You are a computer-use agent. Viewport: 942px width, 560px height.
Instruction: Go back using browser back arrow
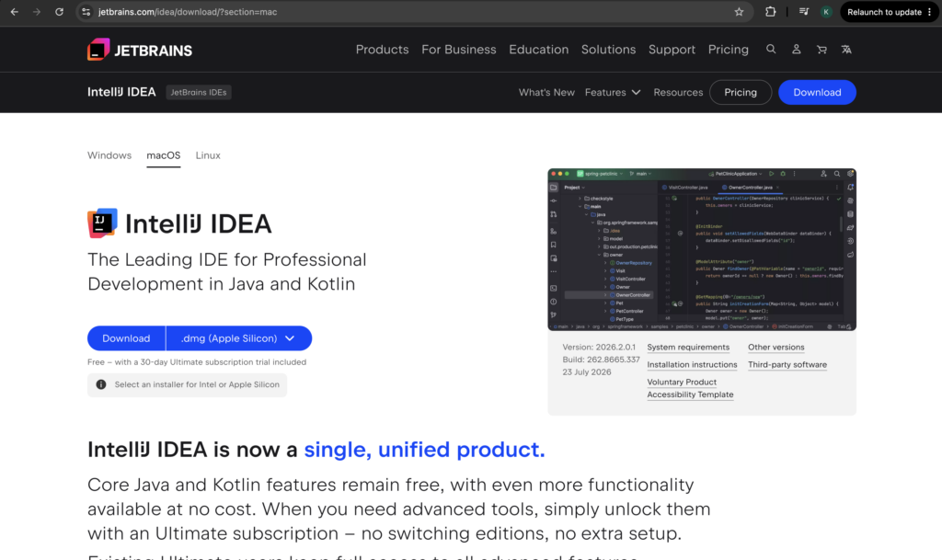click(15, 12)
